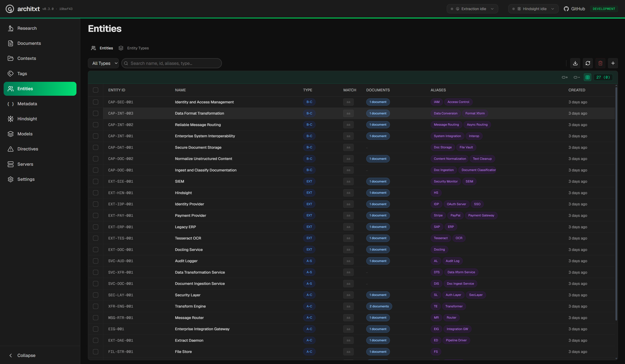
Task: Click the DEVELOPMENT environment badge
Action: (604, 9)
